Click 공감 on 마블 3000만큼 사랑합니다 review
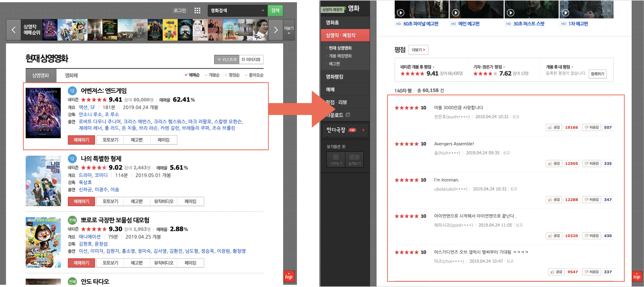 click(x=554, y=127)
